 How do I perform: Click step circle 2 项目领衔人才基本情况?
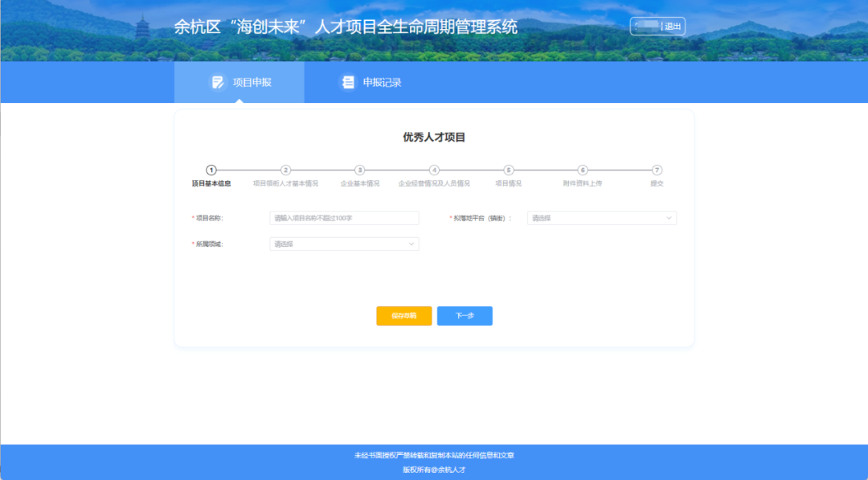[285, 170]
